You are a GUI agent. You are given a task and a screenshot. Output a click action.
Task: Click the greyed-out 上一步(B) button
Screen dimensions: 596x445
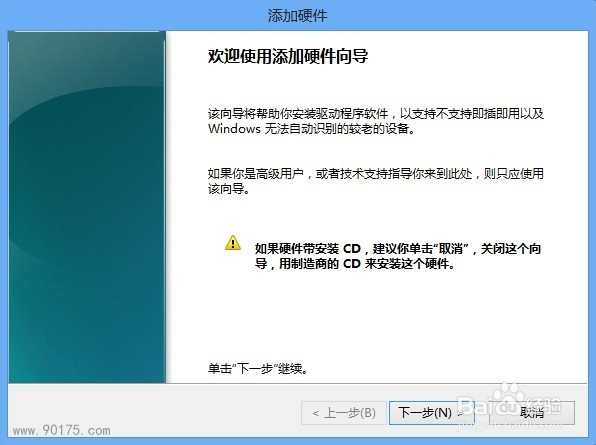344,413
